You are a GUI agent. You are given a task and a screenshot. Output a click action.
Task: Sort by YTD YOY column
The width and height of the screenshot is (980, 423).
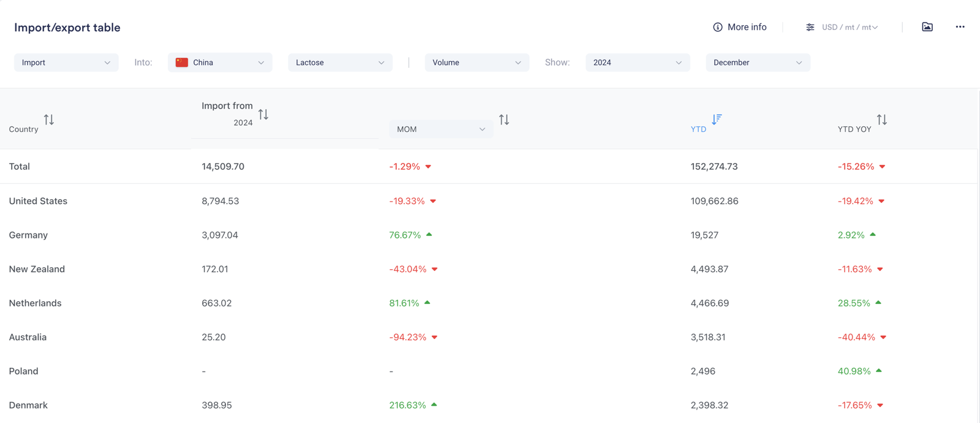pos(881,120)
